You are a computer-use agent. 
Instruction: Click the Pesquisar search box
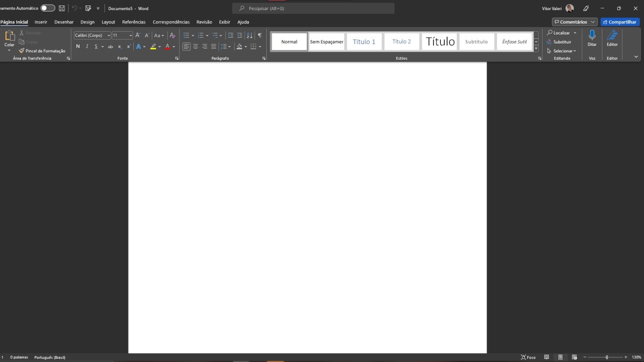[313, 8]
